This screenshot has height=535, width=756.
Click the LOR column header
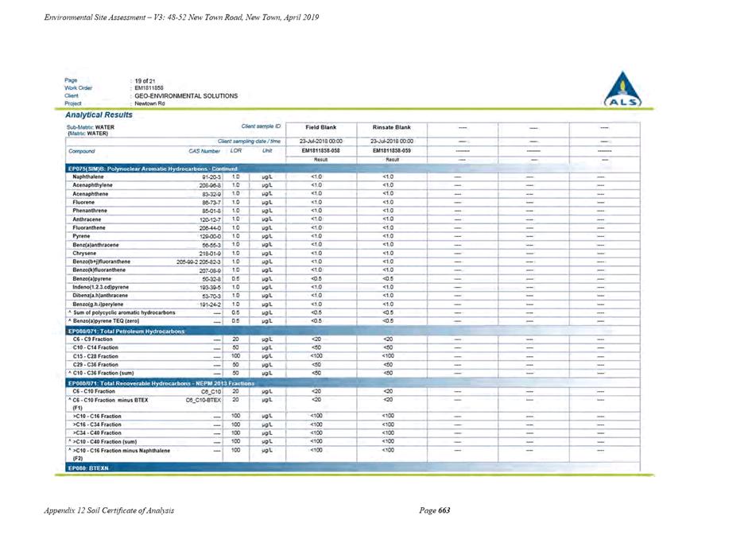236,151
